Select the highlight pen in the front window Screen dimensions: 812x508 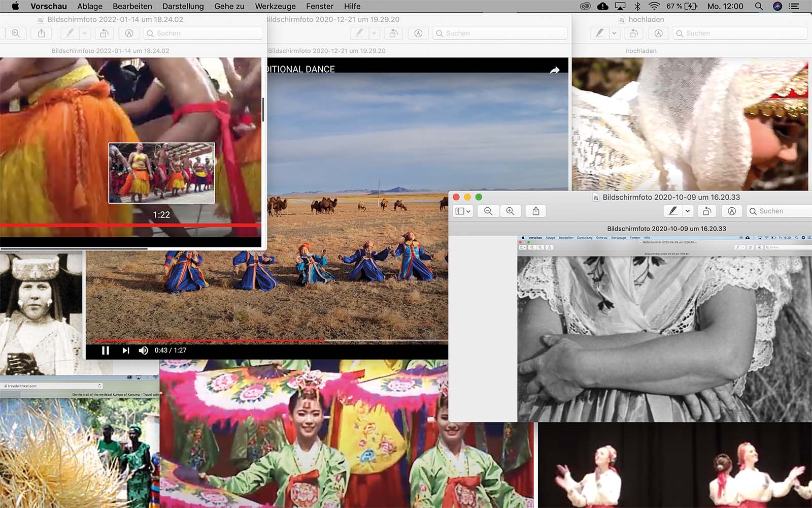pos(673,211)
